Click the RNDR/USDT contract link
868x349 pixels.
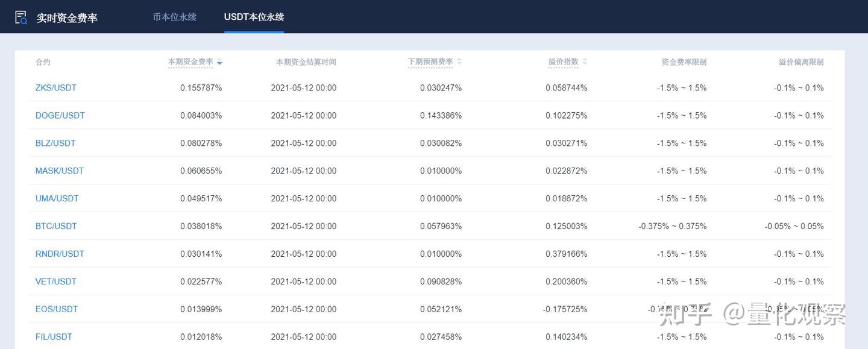60,253
